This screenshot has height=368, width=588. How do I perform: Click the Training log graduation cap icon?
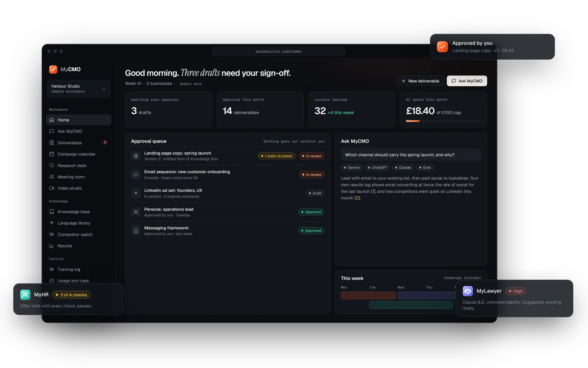tap(52, 269)
